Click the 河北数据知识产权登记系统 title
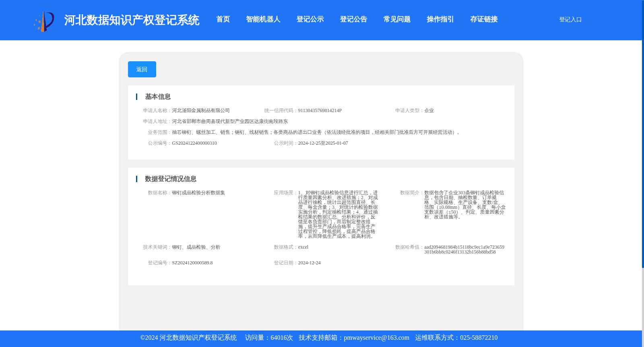Viewport: 644px width, 347px height. point(132,20)
